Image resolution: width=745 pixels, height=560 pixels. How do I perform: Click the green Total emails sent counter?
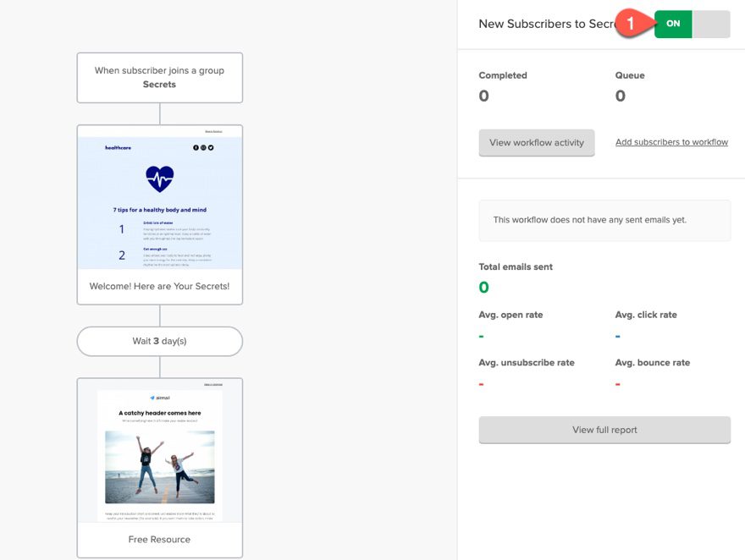click(x=483, y=287)
